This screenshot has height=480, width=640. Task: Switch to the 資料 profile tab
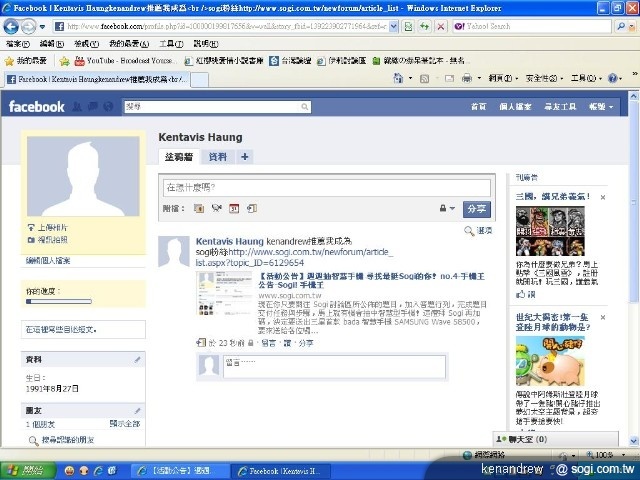(217, 157)
